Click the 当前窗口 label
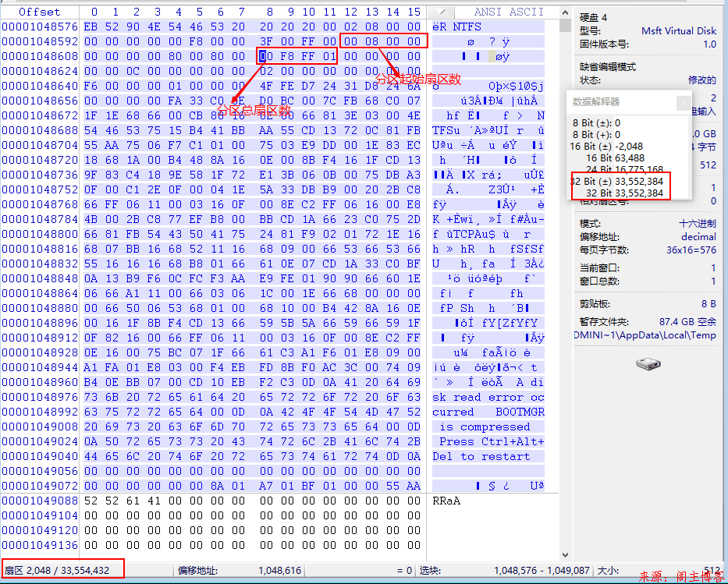Image resolution: width=728 pixels, height=584 pixels. tap(599, 268)
